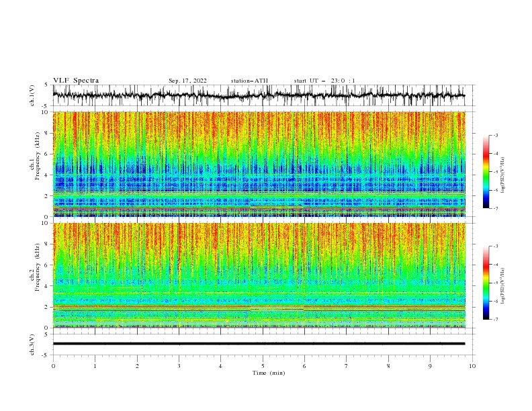The image size is (532, 411).
Task: Click the "-3" label on the ch.1 color bar
Action: click(x=496, y=135)
